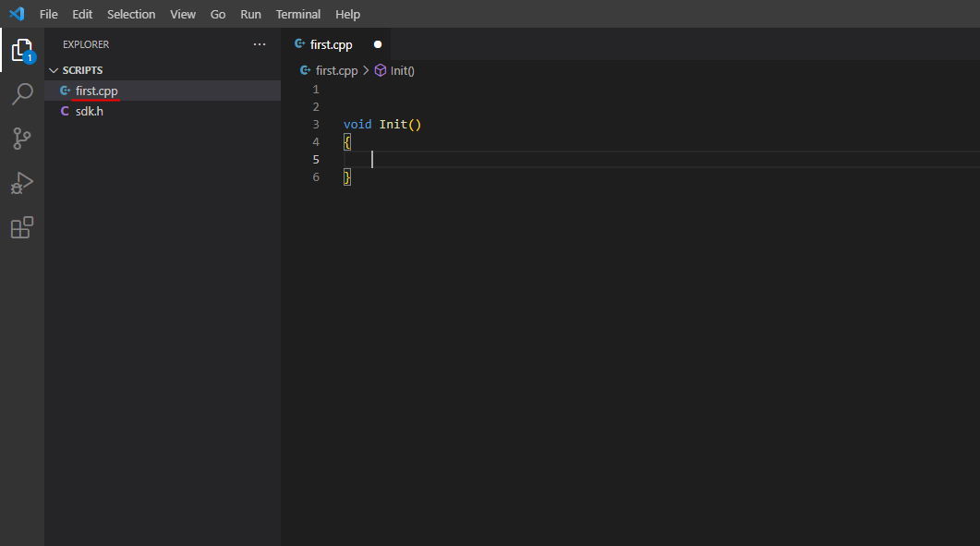Open the Explorer more actions ellipsis
980x546 pixels.
(x=260, y=44)
